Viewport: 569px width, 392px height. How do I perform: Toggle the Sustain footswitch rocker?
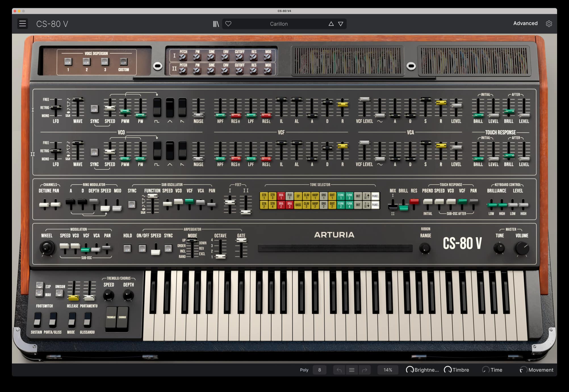[37, 320]
